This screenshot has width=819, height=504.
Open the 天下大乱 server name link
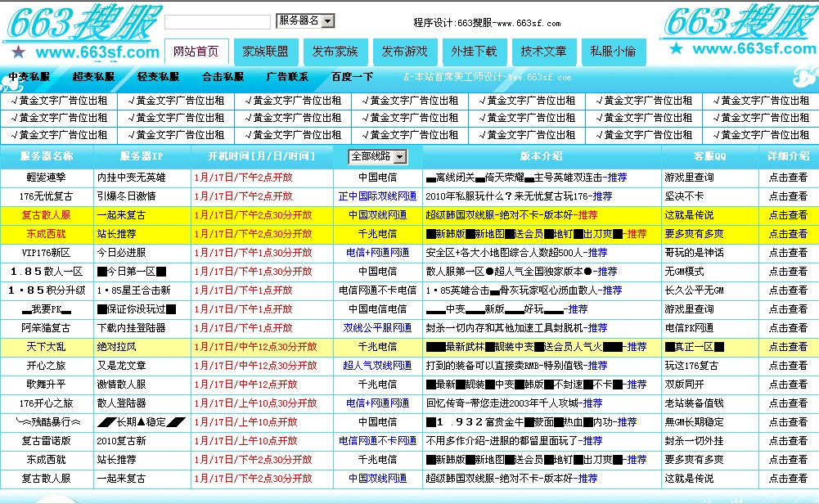tap(47, 347)
